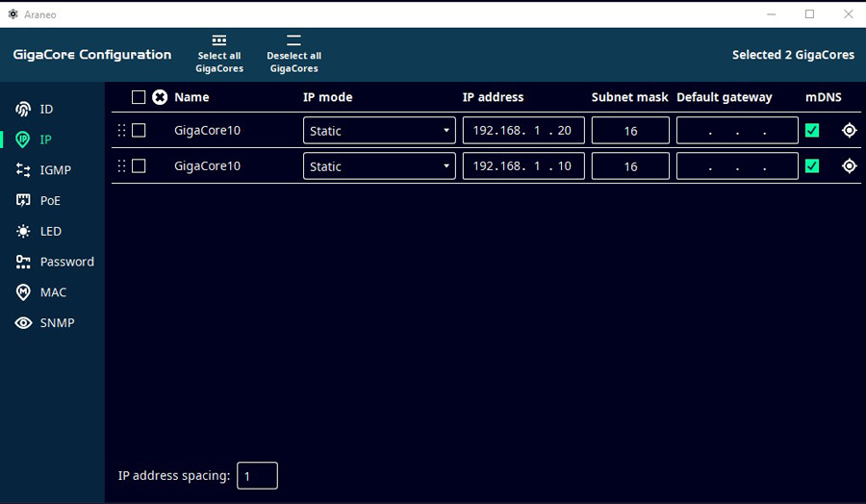Screen dimensions: 866x504
Task: Click the Selected 2 GigaCores status text
Action: 793,55
